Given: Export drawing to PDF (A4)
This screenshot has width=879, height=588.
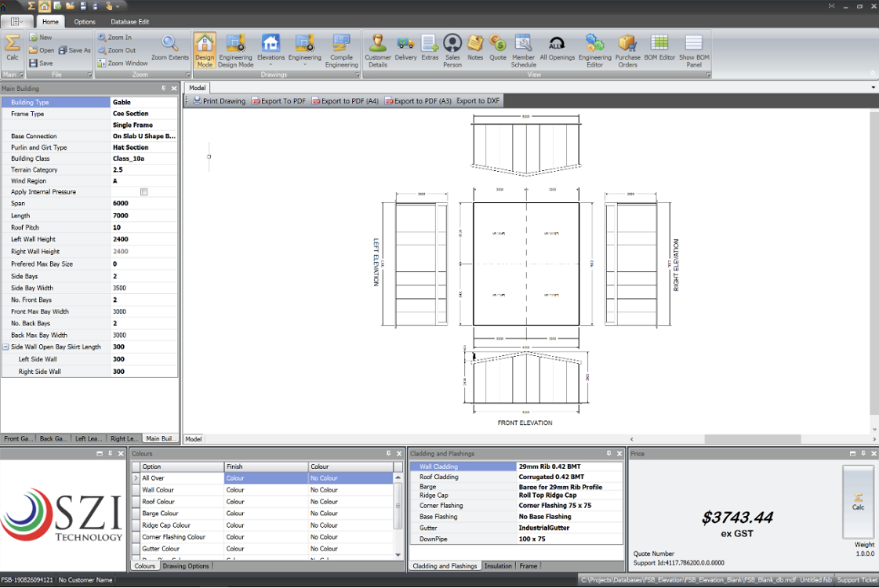Looking at the screenshot, I should click(x=345, y=101).
